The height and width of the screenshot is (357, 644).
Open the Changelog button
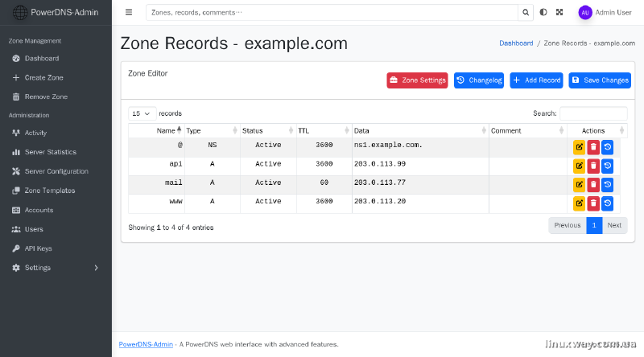tap(479, 80)
